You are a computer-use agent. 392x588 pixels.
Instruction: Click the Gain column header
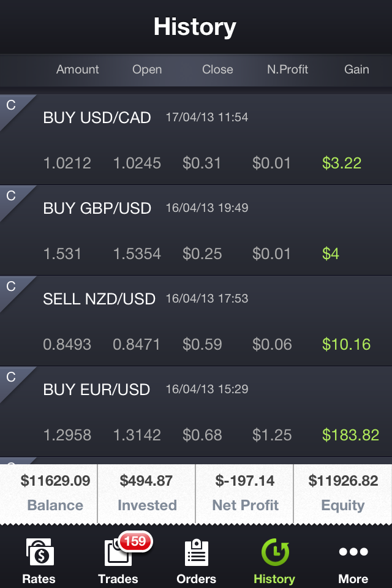pos(356,69)
